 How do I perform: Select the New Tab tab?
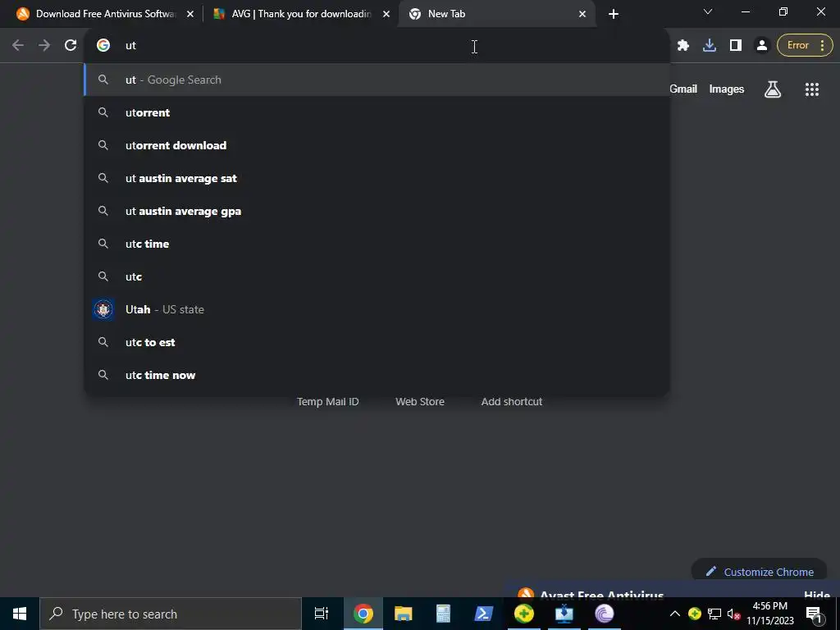[495, 14]
